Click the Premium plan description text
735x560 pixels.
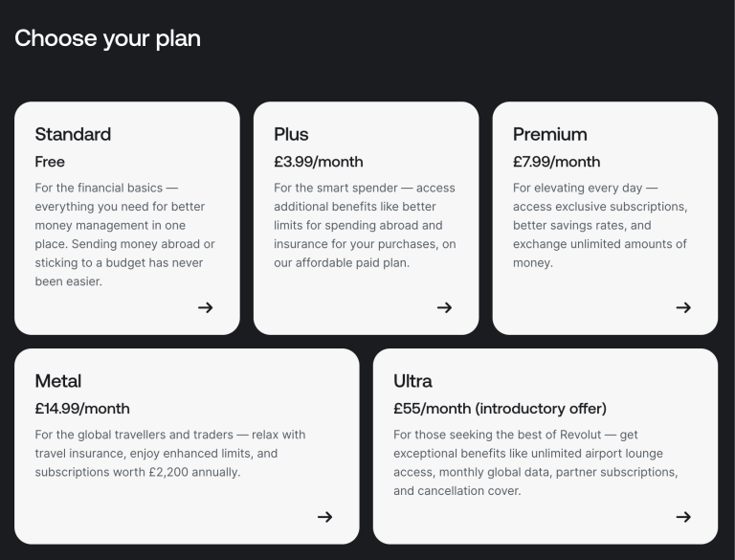tap(600, 225)
